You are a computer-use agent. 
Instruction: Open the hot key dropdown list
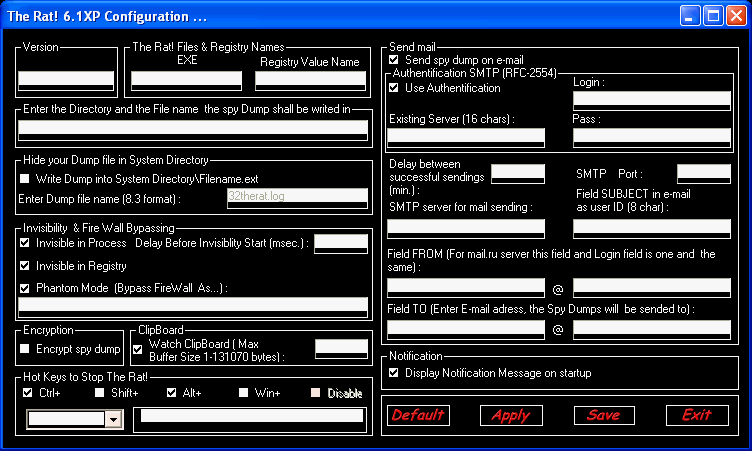pyautogui.click(x=114, y=420)
